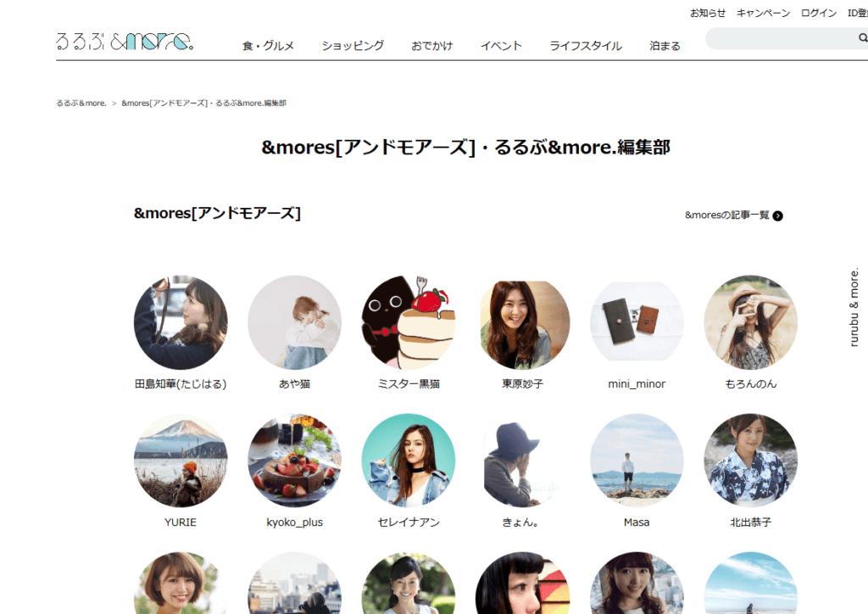Click the vertical rurubu & more. side tab
868x614 pixels.
pyautogui.click(x=854, y=307)
